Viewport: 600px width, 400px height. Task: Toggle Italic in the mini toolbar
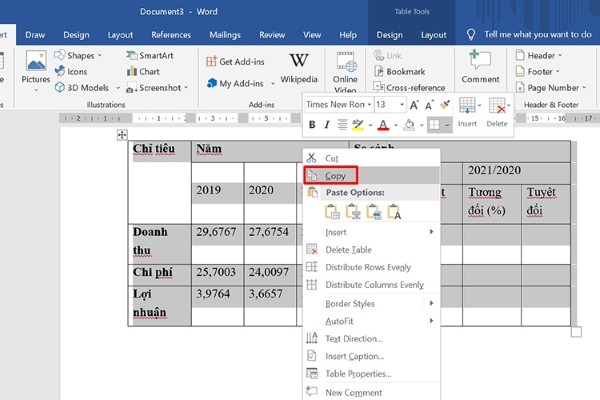[x=327, y=125]
